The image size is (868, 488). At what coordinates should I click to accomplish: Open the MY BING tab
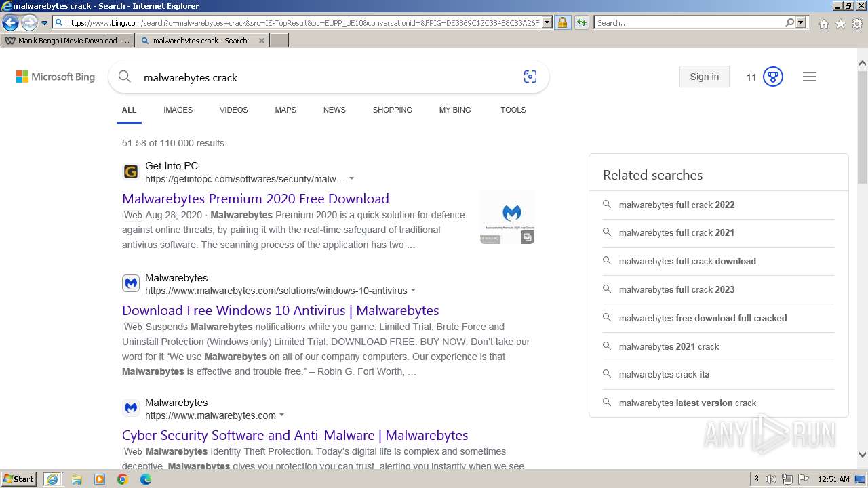click(x=455, y=110)
